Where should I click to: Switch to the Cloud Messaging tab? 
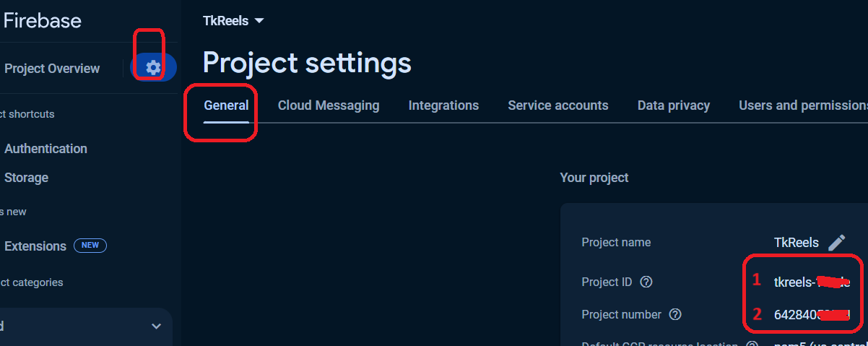pyautogui.click(x=329, y=105)
